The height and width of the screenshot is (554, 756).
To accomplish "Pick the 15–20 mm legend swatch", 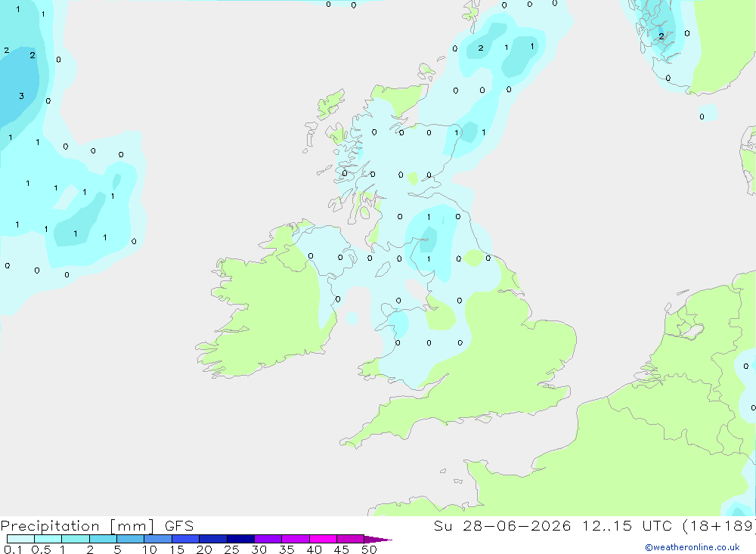I will click(x=186, y=539).
